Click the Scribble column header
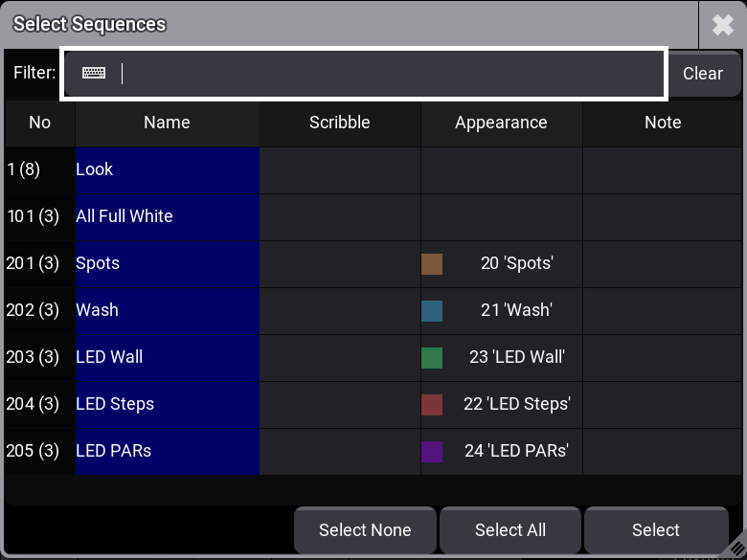747x560 pixels. pyautogui.click(x=339, y=123)
